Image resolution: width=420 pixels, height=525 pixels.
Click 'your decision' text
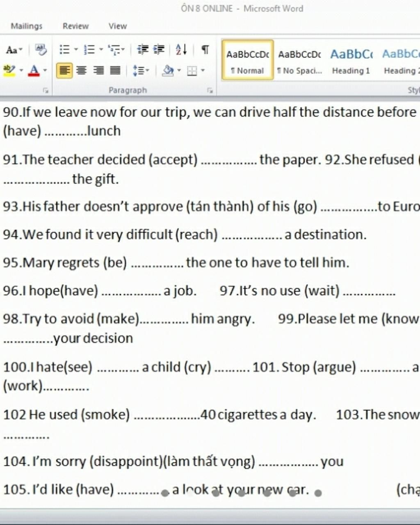click(93, 338)
